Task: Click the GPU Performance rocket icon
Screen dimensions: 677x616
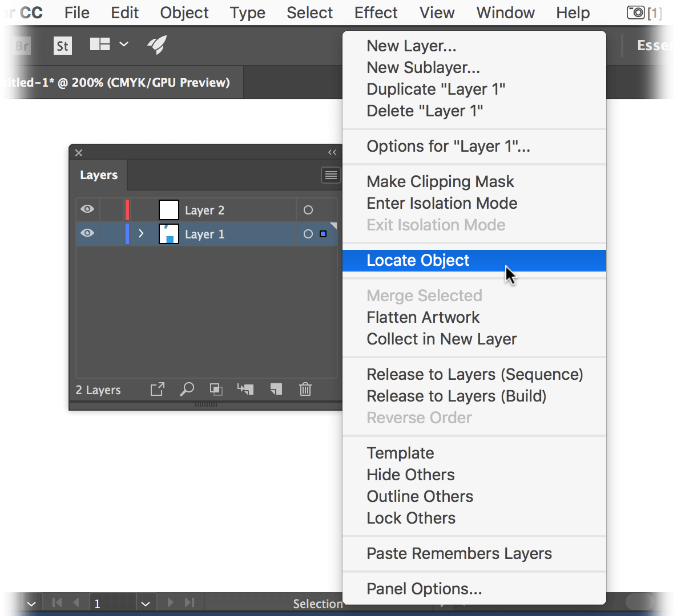Action: [157, 44]
